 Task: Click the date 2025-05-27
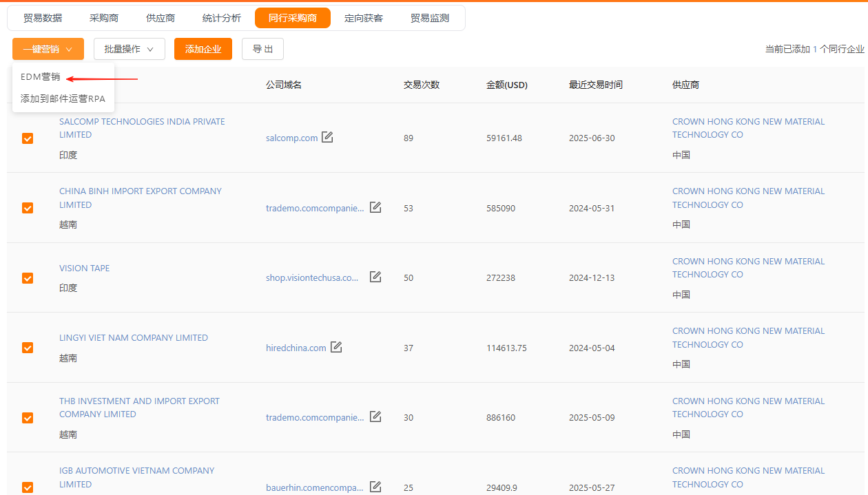point(592,487)
